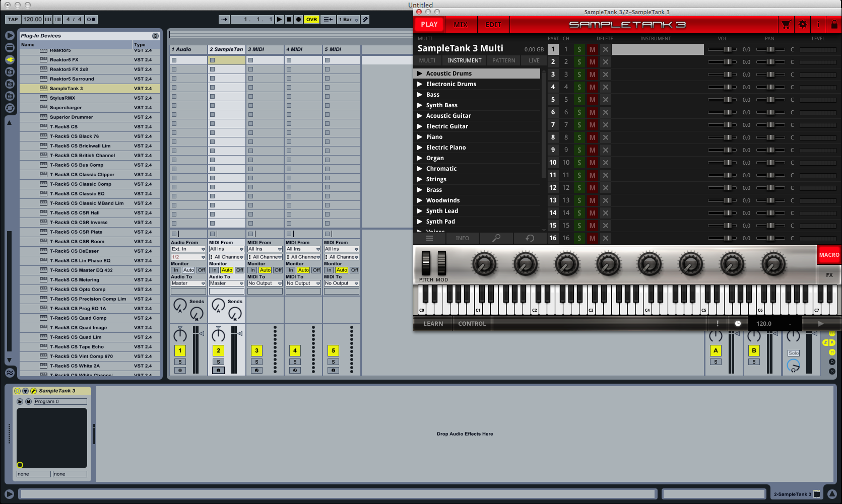Stop playback in Ableton transport
This screenshot has height=504, width=842.
click(x=289, y=19)
